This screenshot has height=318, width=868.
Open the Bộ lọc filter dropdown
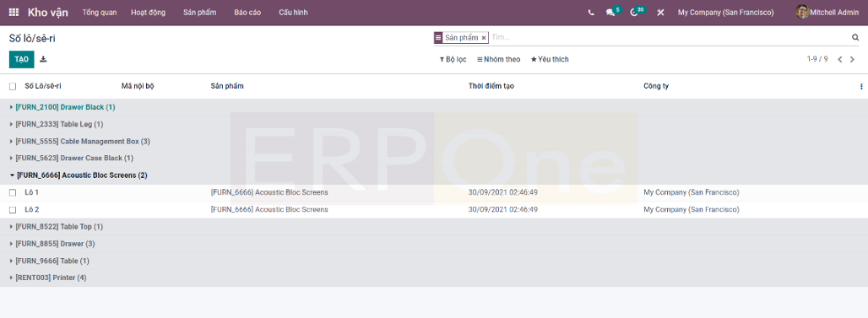point(453,59)
